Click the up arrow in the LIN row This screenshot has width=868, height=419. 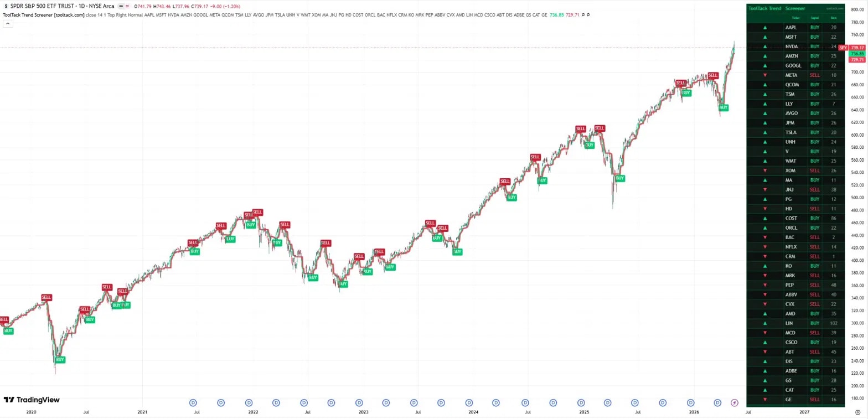pos(765,323)
